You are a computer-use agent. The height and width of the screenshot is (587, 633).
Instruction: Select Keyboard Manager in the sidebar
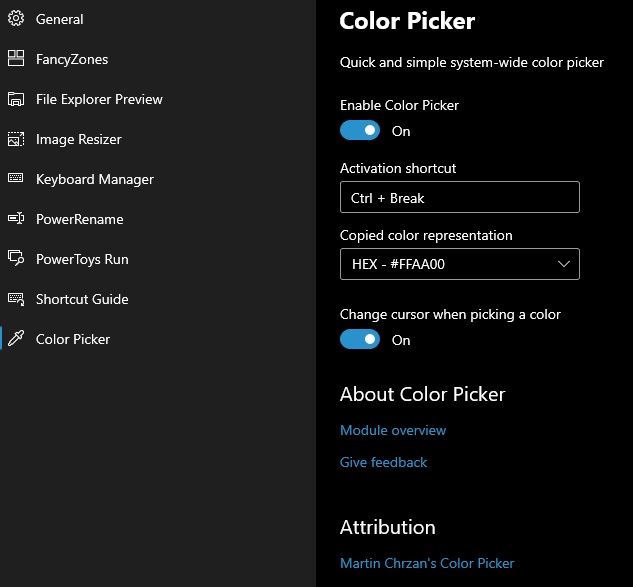(95, 179)
